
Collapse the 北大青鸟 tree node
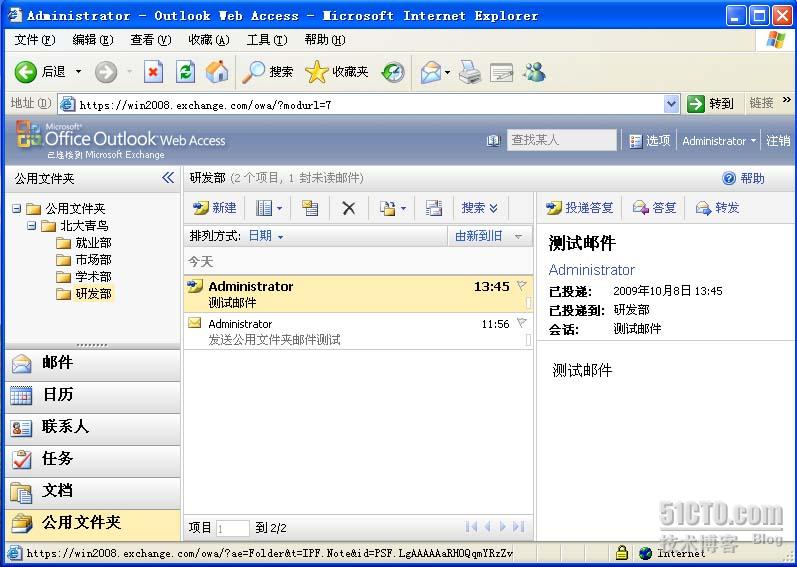point(32,225)
